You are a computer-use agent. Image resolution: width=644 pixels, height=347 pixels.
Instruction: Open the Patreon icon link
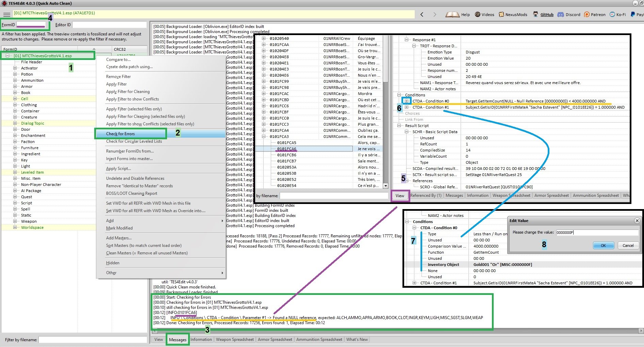pyautogui.click(x=587, y=15)
